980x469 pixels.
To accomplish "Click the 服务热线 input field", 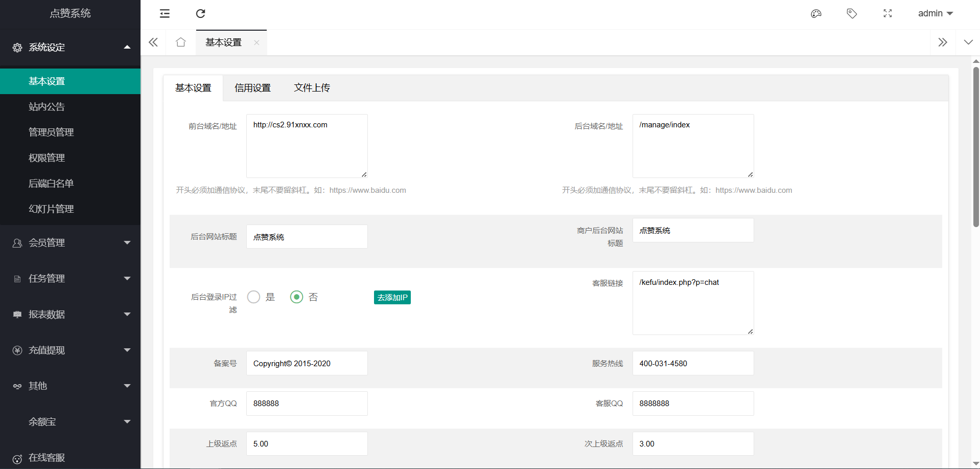I will pyautogui.click(x=692, y=364).
